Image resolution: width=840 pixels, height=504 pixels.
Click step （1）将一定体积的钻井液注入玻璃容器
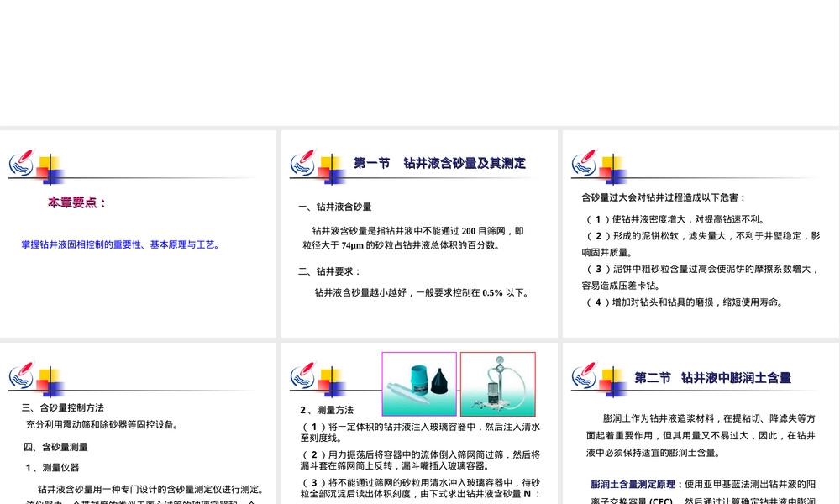pos(420,433)
